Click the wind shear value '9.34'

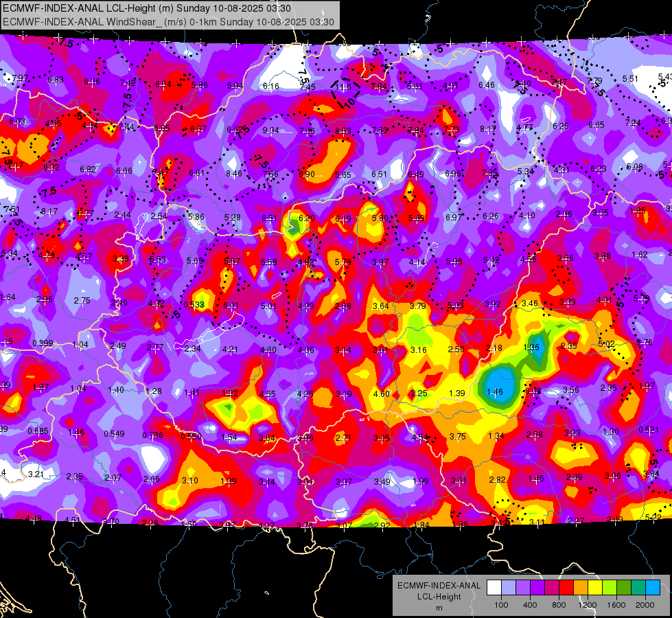pyautogui.click(x=271, y=130)
